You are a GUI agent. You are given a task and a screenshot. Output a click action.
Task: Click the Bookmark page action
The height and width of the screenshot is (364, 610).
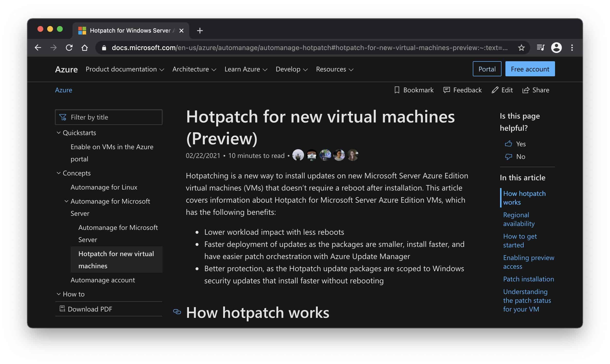click(x=414, y=90)
